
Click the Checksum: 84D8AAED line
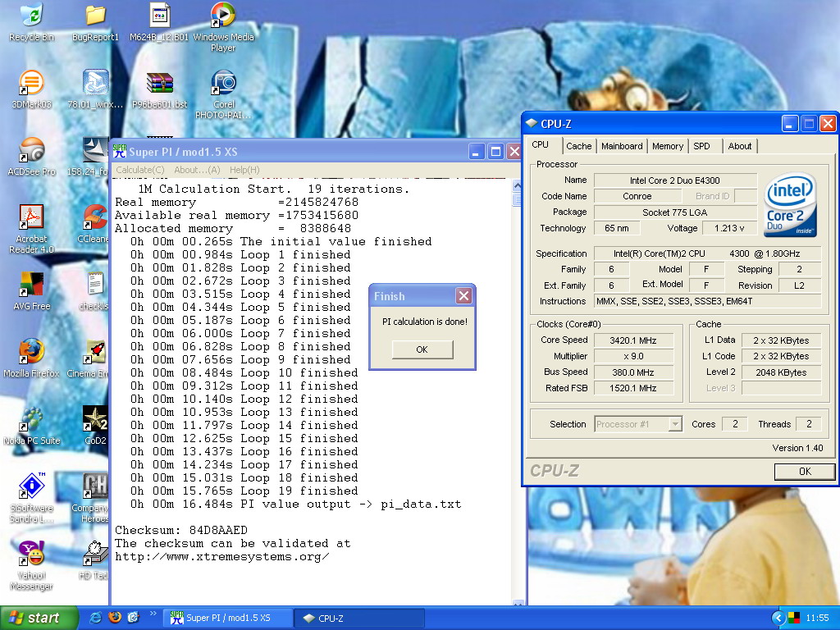tap(181, 531)
